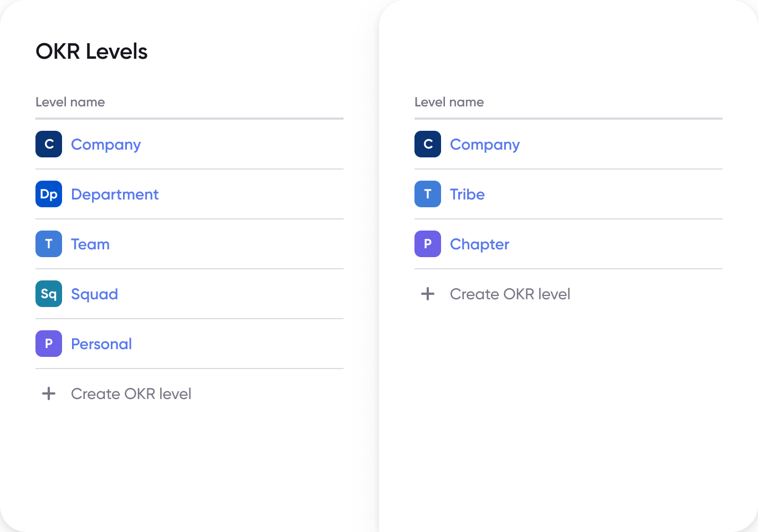Screen dimensions: 758x532
Task: Click Create OKR level in left panel
Action: pyautogui.click(x=131, y=393)
